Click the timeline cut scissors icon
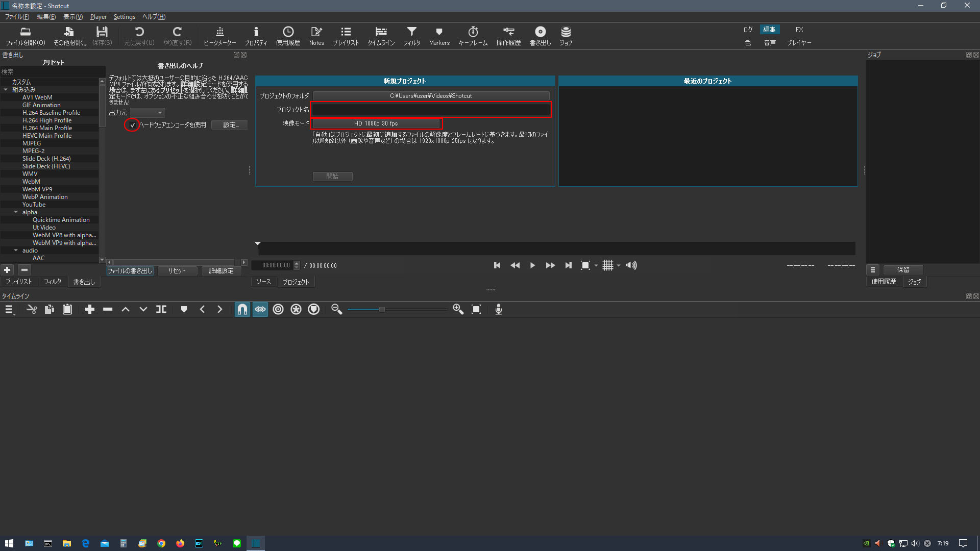 pyautogui.click(x=32, y=309)
